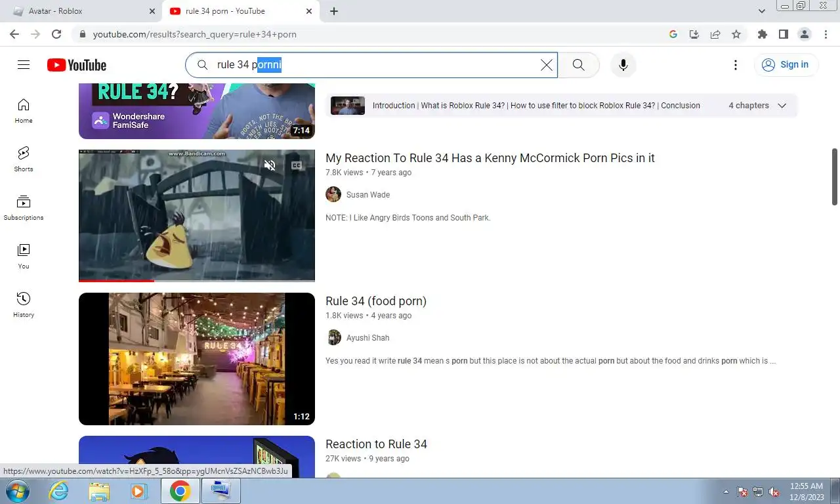Open the Susan Wade channel name

click(x=368, y=195)
